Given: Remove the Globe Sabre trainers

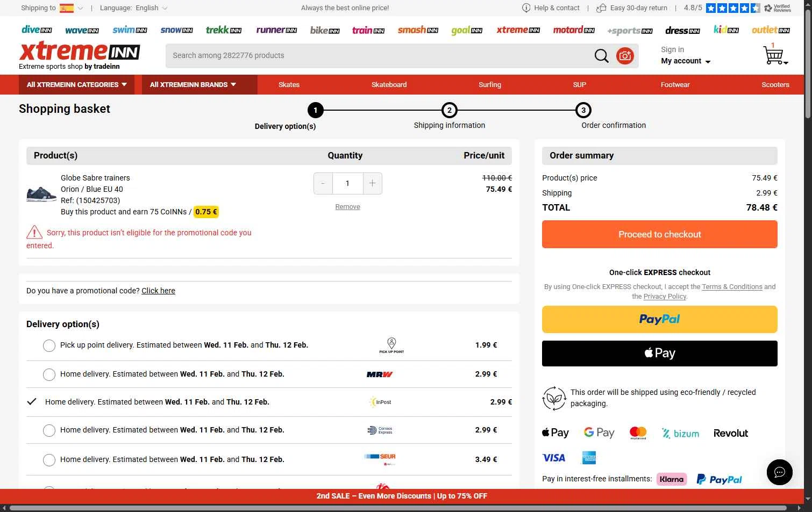Looking at the screenshot, I should coord(347,207).
